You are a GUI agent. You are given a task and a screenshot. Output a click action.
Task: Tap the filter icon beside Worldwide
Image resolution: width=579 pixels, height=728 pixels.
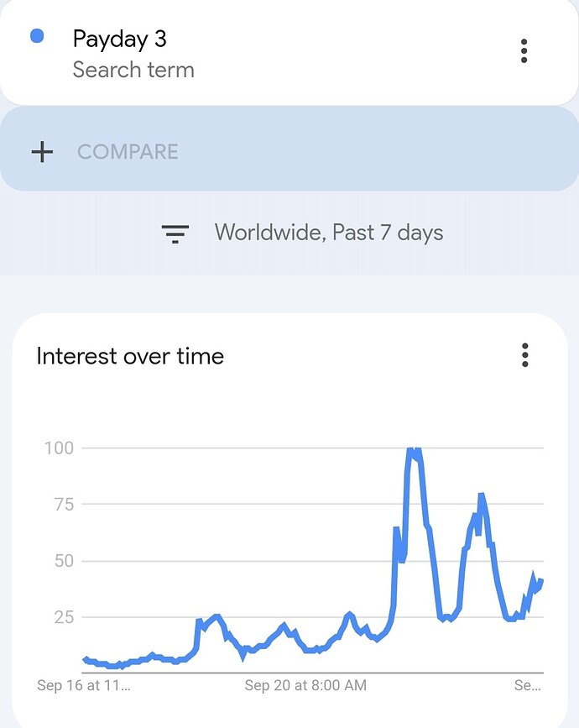[x=175, y=233]
